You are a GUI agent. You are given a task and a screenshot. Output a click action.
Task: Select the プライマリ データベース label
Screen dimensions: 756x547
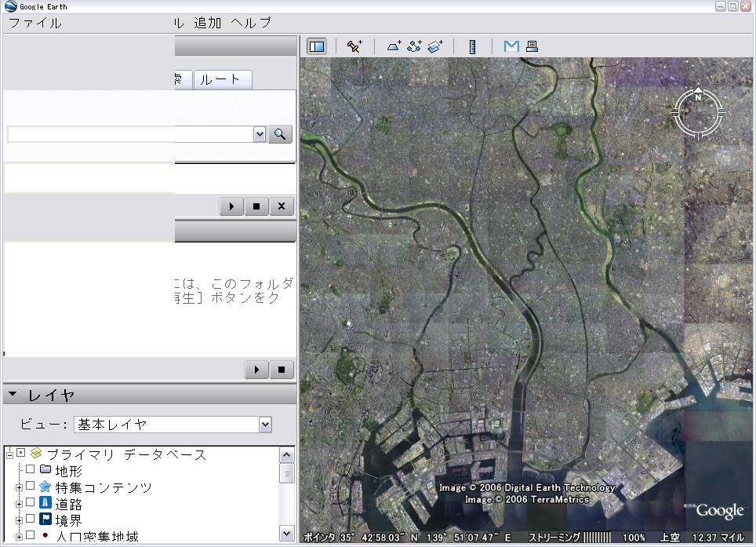127,454
